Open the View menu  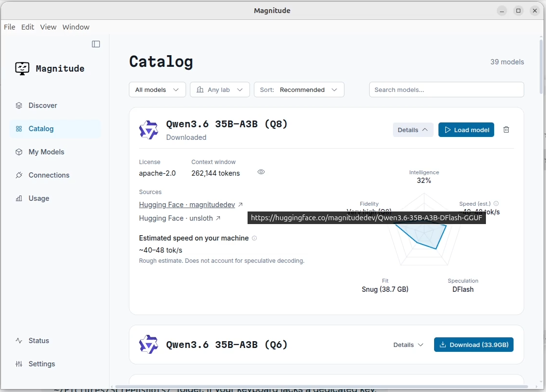pos(48,27)
